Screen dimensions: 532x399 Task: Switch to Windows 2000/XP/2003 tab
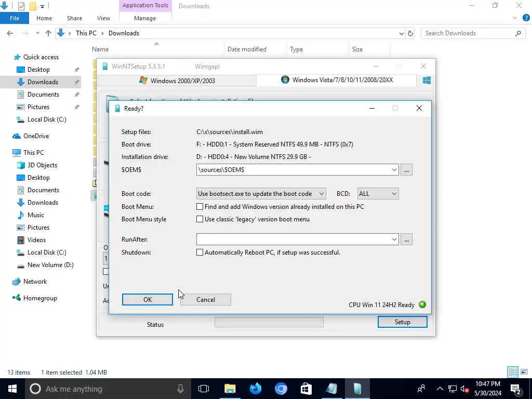pyautogui.click(x=177, y=81)
